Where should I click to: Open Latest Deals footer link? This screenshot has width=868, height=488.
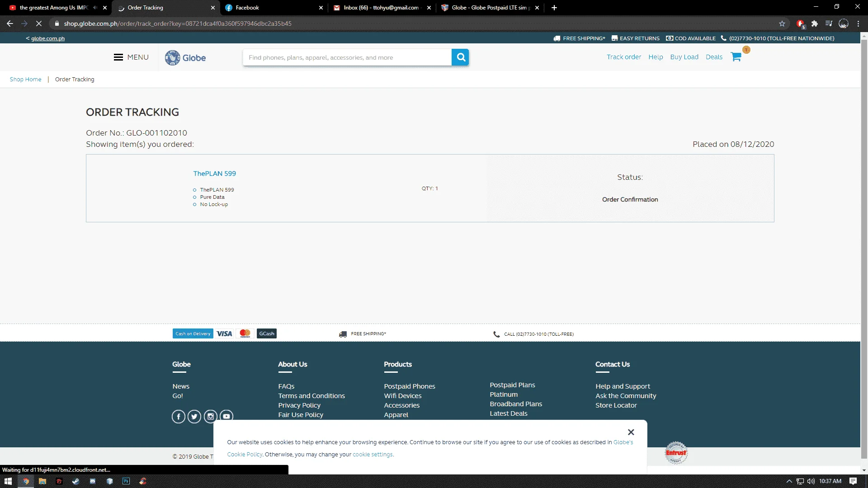click(x=509, y=413)
